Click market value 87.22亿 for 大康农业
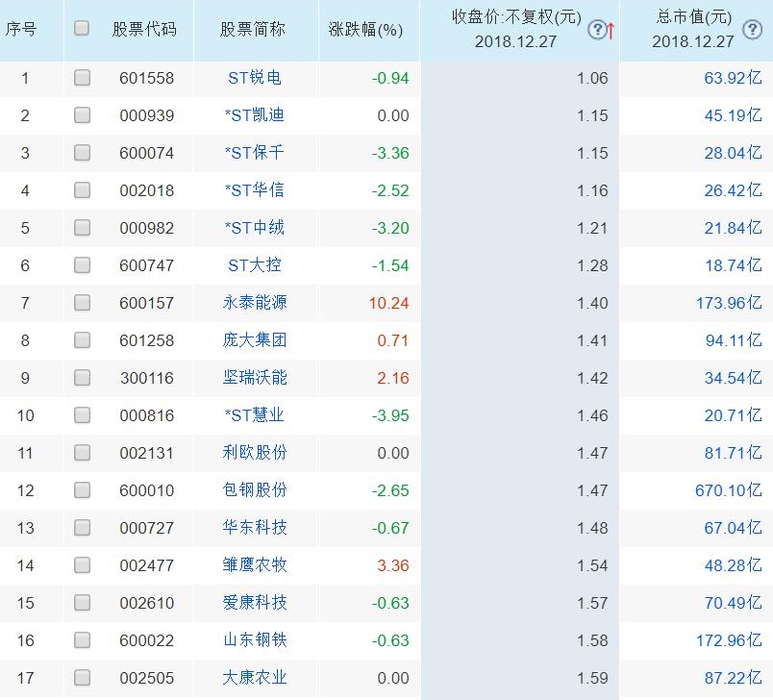This screenshot has width=773, height=700. (x=733, y=677)
